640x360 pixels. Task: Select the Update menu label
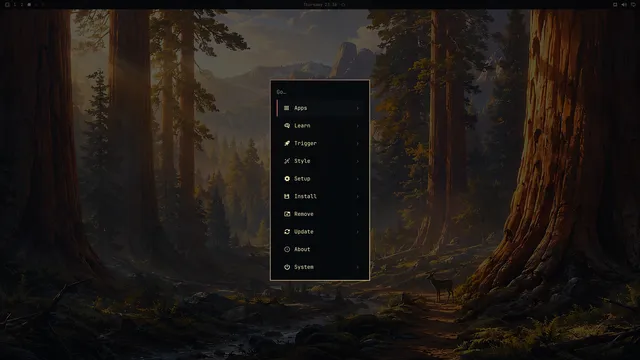[304, 231]
